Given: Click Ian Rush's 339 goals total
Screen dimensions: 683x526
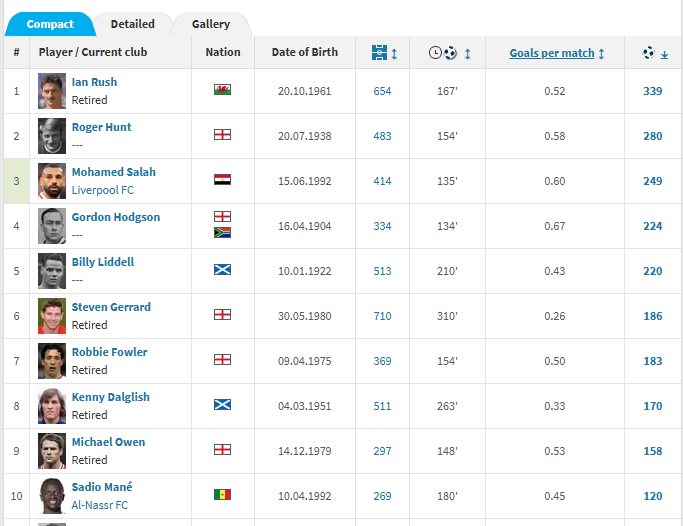Looking at the screenshot, I should pyautogui.click(x=652, y=91).
